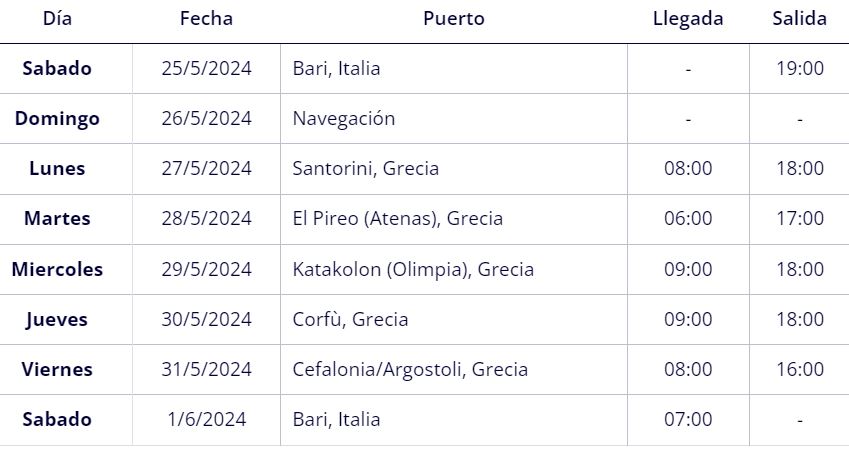Click the Fecha column header
Image resolution: width=849 pixels, height=459 pixels.
pos(206,18)
